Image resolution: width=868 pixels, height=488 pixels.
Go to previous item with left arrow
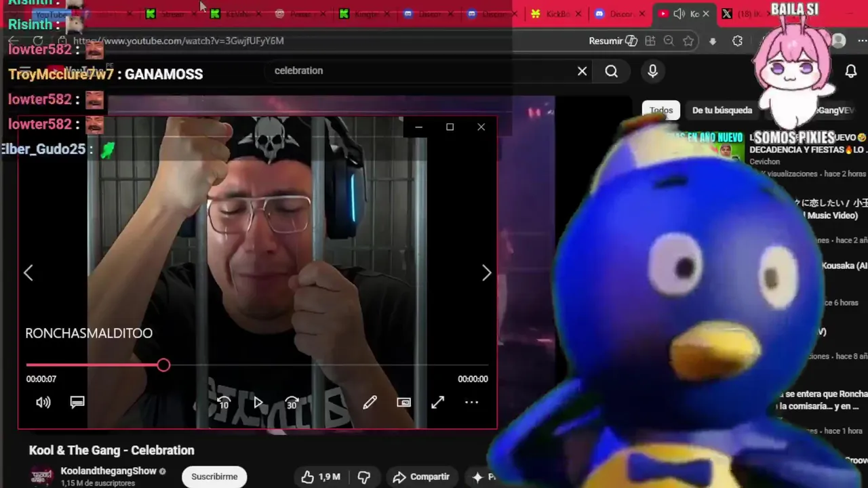(28, 272)
